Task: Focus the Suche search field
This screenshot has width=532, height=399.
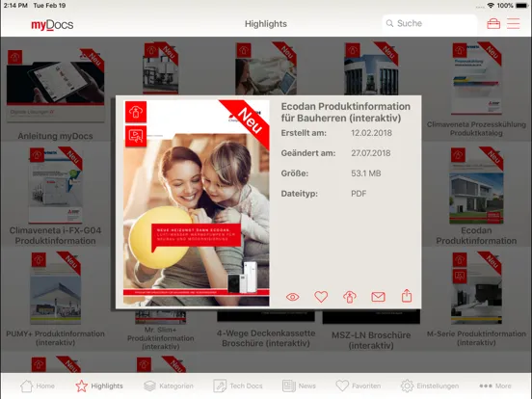Action: tap(430, 23)
